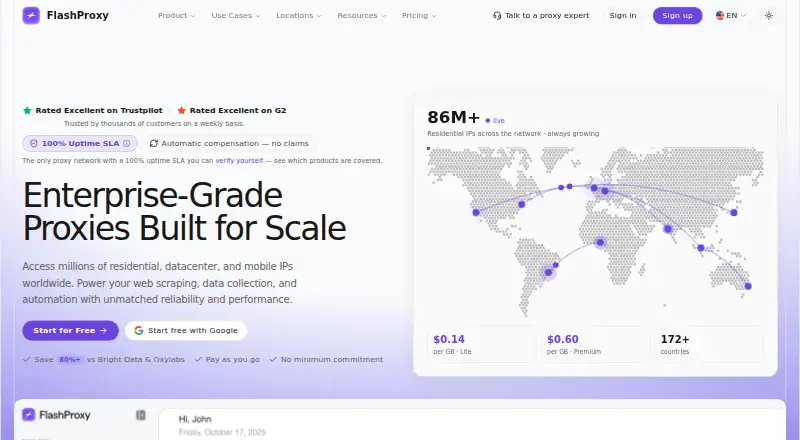The height and width of the screenshot is (440, 800).
Task: Click the refresh icon by Automatic compensation
Action: (154, 143)
